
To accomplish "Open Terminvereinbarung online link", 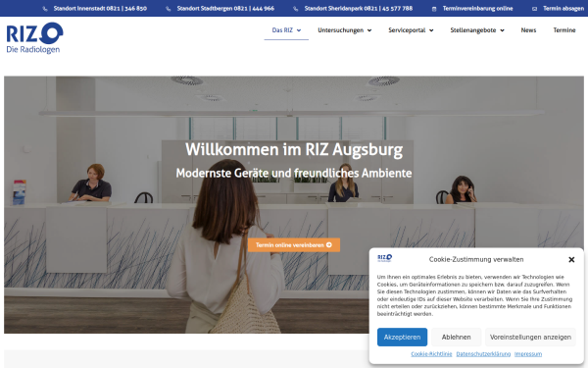I will 477,8.
